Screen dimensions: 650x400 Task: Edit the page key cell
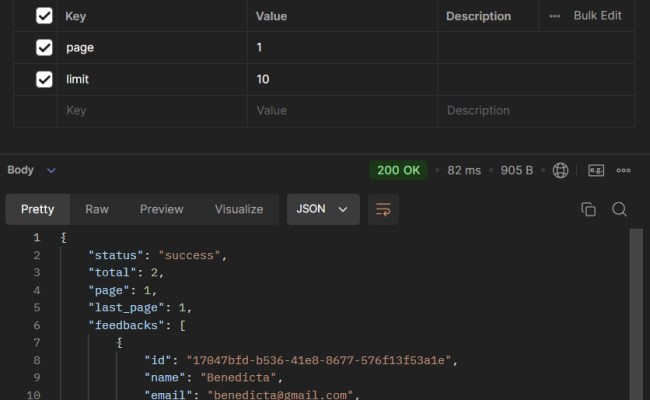(x=152, y=48)
